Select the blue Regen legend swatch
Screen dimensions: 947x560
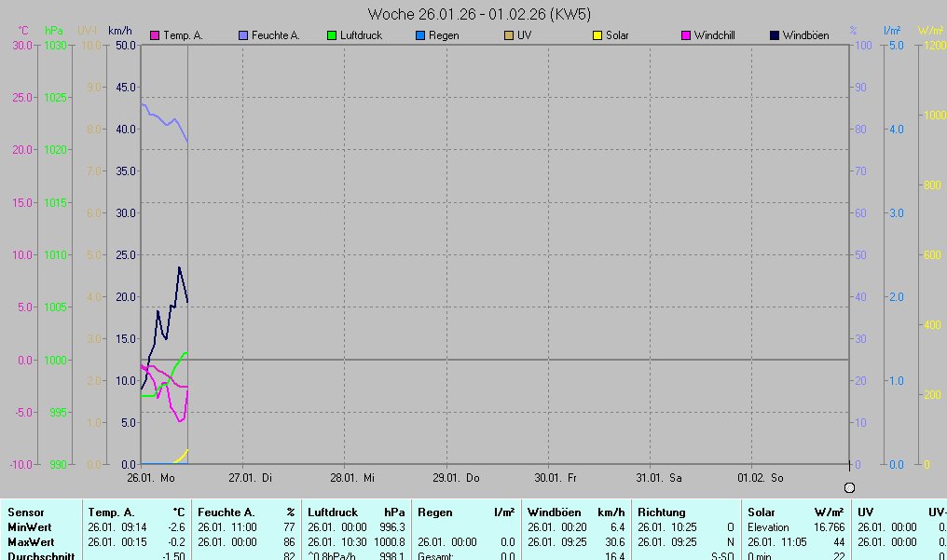pyautogui.click(x=420, y=36)
